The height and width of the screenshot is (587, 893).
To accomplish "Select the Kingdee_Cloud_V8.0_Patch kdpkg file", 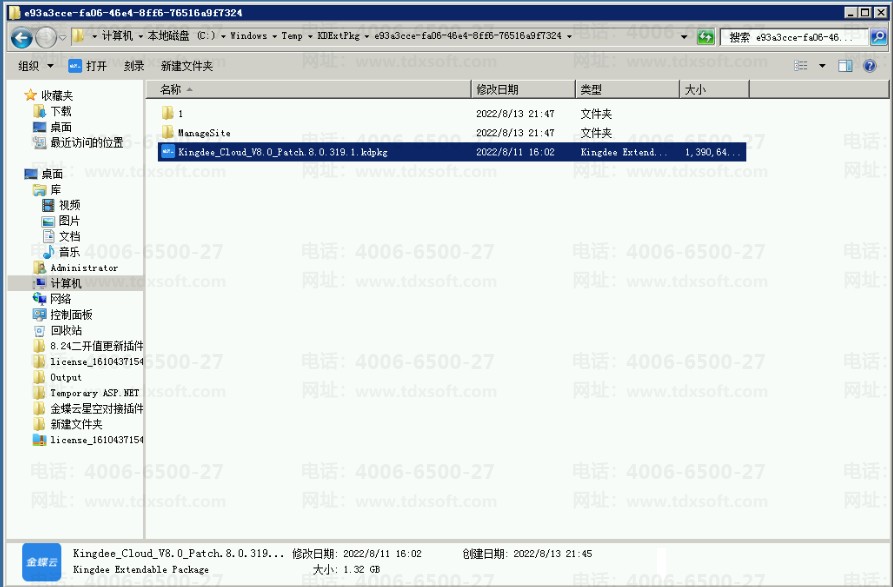I will (452, 152).
